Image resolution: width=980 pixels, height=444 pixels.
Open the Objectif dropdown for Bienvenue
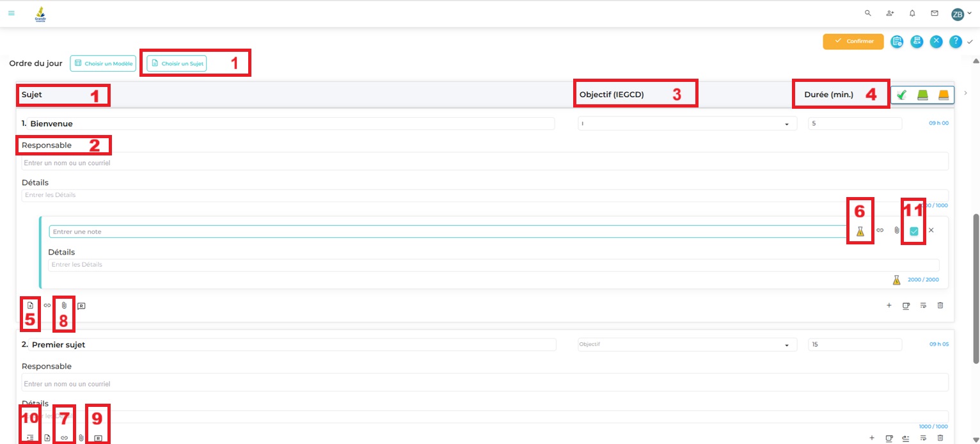(x=687, y=124)
